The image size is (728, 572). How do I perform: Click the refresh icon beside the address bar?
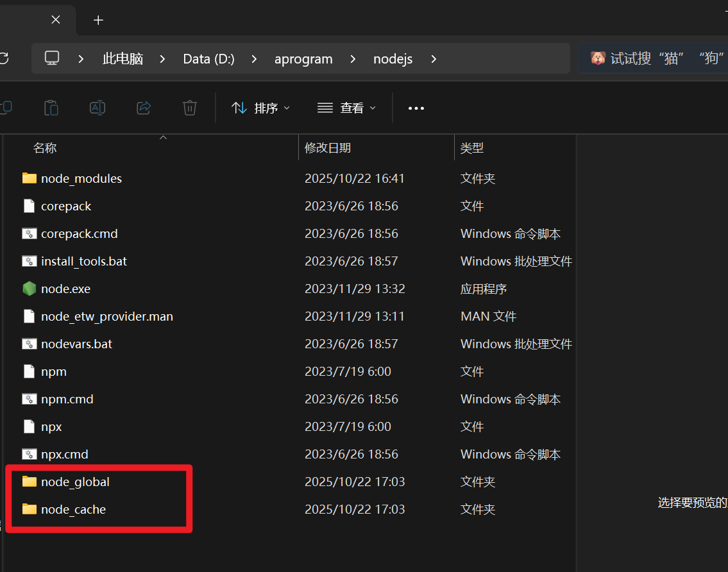pyautogui.click(x=5, y=58)
